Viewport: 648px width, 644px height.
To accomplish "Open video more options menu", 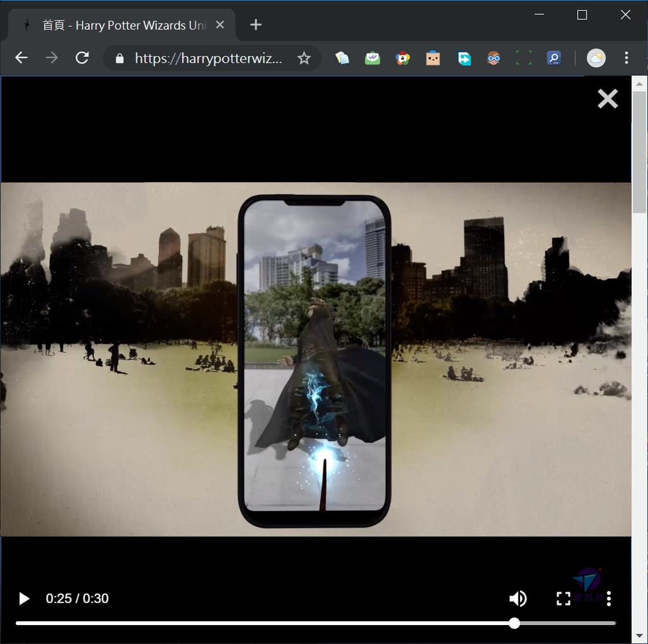I will tap(609, 598).
